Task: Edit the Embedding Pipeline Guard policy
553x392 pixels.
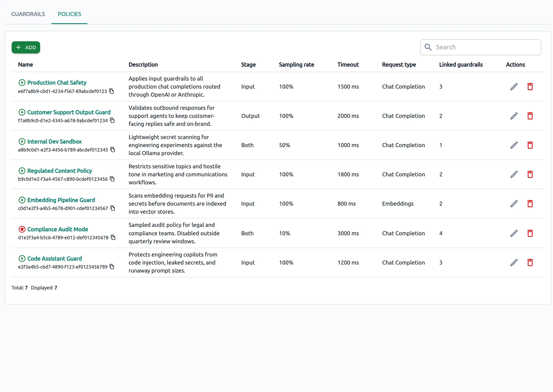Action: pyautogui.click(x=514, y=204)
